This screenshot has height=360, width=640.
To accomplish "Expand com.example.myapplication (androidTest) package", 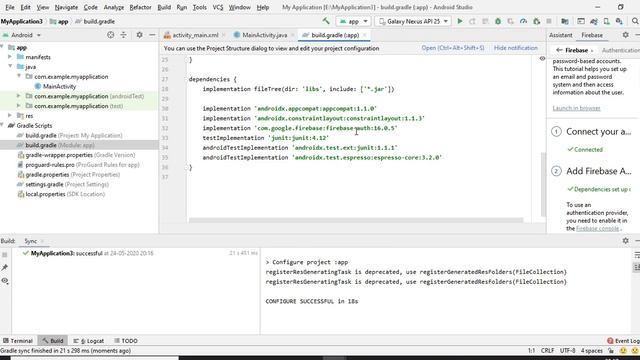I will (19, 96).
